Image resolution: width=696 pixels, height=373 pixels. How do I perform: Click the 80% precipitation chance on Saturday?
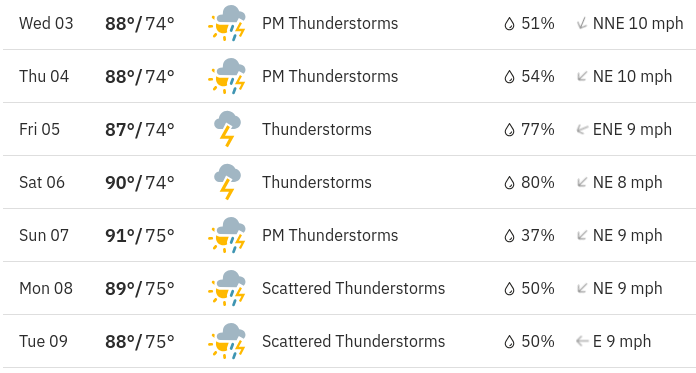pos(538,183)
